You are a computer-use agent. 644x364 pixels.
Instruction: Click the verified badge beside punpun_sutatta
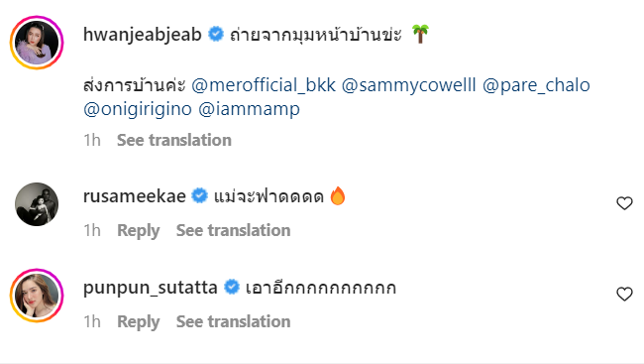tap(232, 287)
